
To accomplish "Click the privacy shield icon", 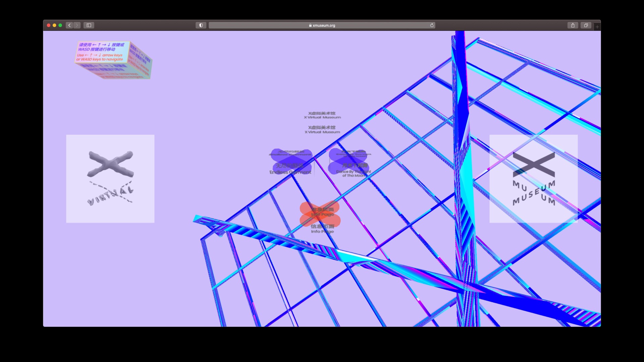I will click(201, 25).
